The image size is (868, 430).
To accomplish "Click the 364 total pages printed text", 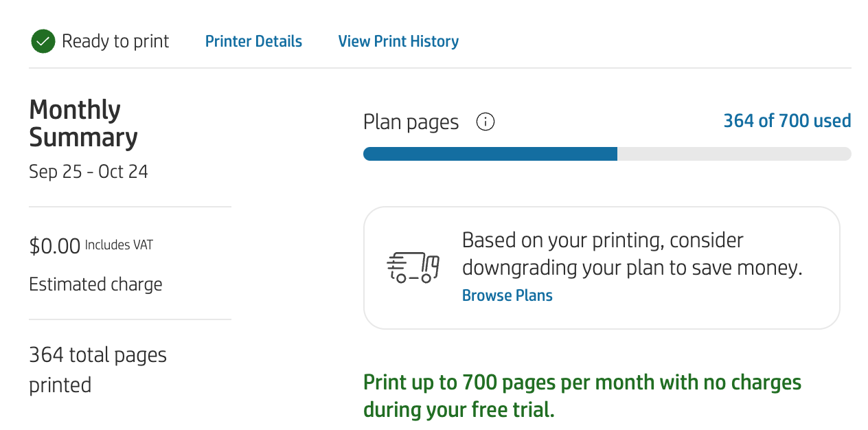I will [x=98, y=370].
